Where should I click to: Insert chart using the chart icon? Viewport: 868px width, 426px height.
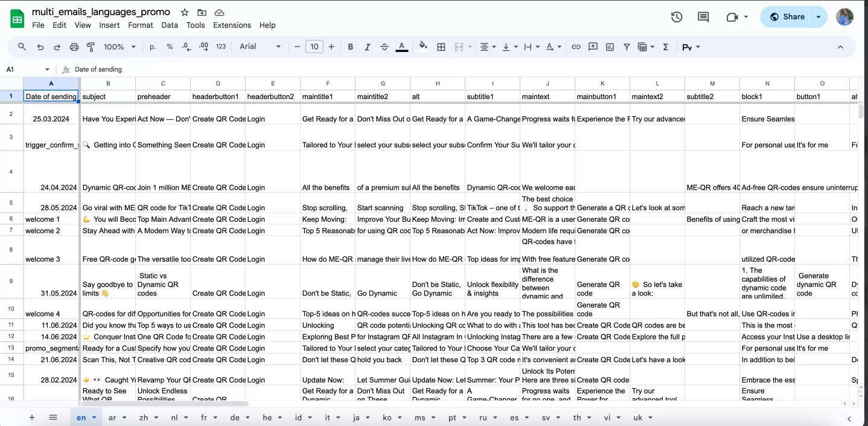coord(610,47)
